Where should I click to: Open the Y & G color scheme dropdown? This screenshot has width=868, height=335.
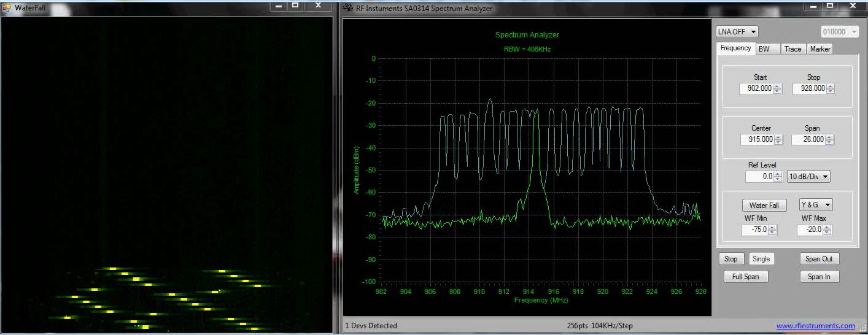[815, 205]
